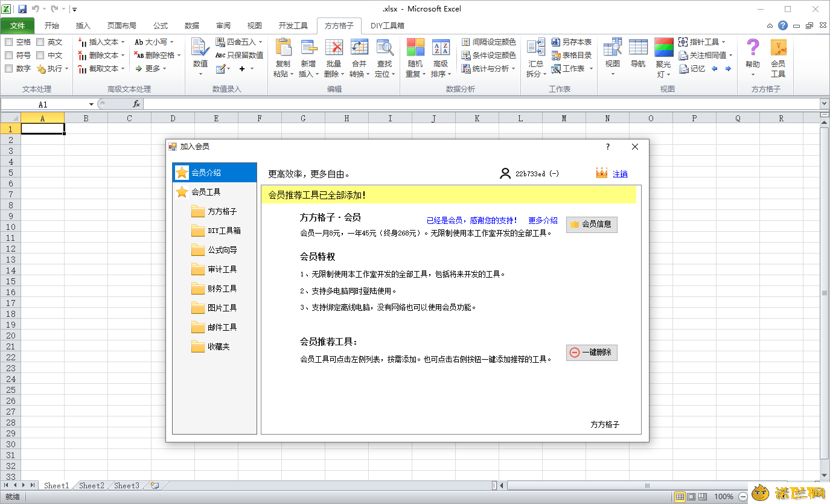Click the 新增插入 icon
The height and width of the screenshot is (504, 830).
[x=308, y=48]
